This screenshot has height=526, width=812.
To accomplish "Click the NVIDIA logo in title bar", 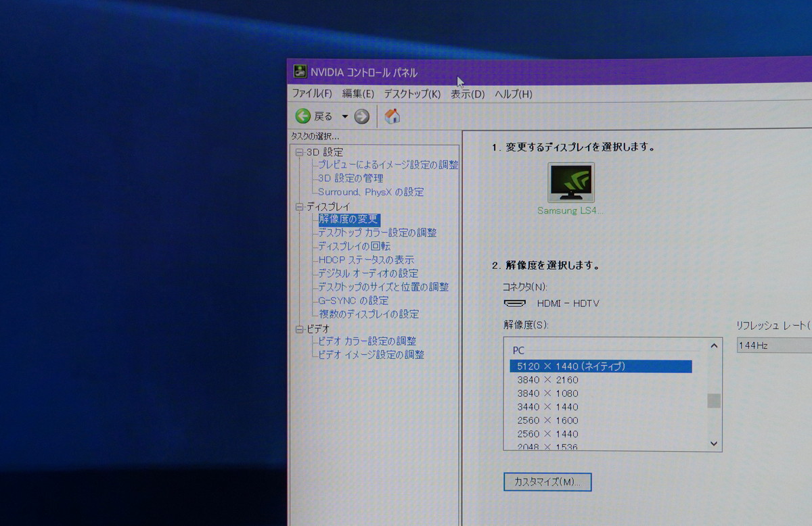I will [x=300, y=72].
